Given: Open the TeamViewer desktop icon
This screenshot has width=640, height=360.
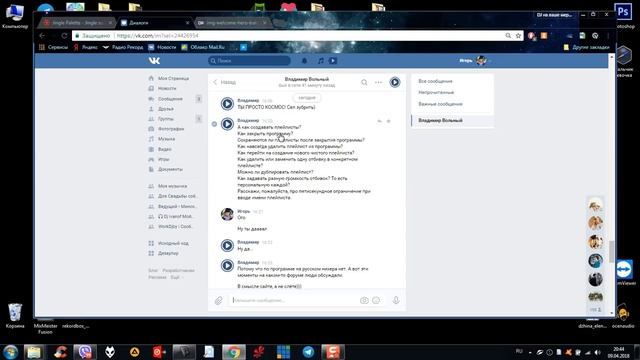Looking at the screenshot, I should tap(625, 272).
